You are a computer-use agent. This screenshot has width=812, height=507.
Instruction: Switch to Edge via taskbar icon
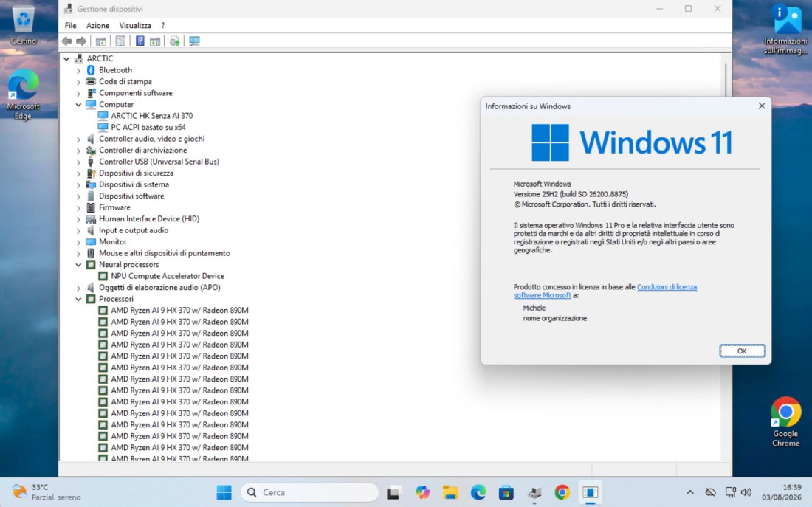pos(478,492)
